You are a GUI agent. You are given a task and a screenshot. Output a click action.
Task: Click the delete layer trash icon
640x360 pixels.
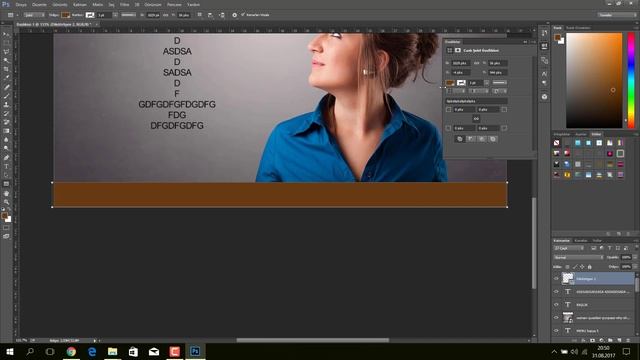[628, 340]
